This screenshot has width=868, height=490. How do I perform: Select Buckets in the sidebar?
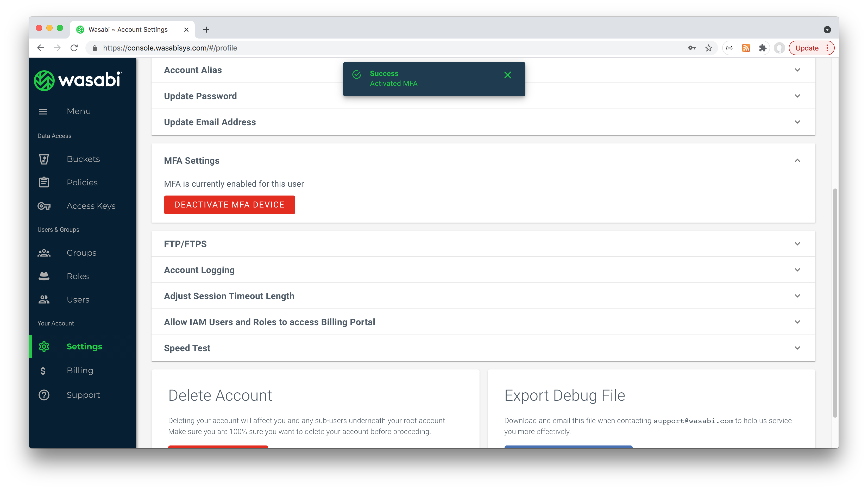[83, 159]
